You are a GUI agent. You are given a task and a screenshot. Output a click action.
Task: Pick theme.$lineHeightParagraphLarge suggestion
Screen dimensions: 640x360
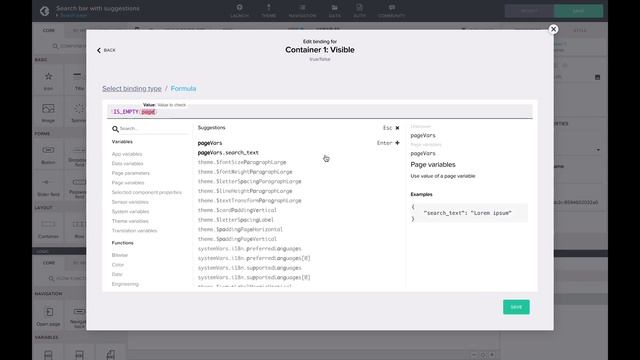coord(245,191)
